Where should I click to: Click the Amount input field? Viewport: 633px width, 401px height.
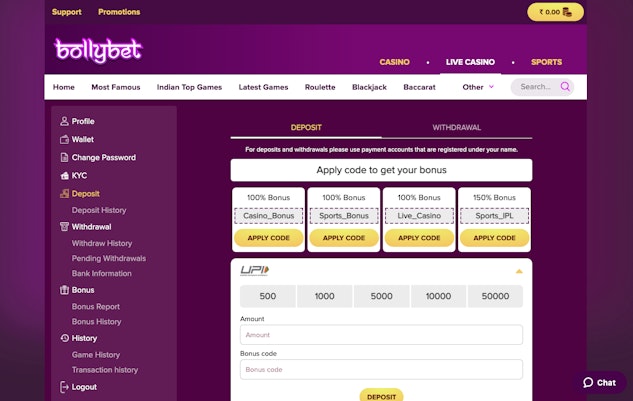point(381,335)
